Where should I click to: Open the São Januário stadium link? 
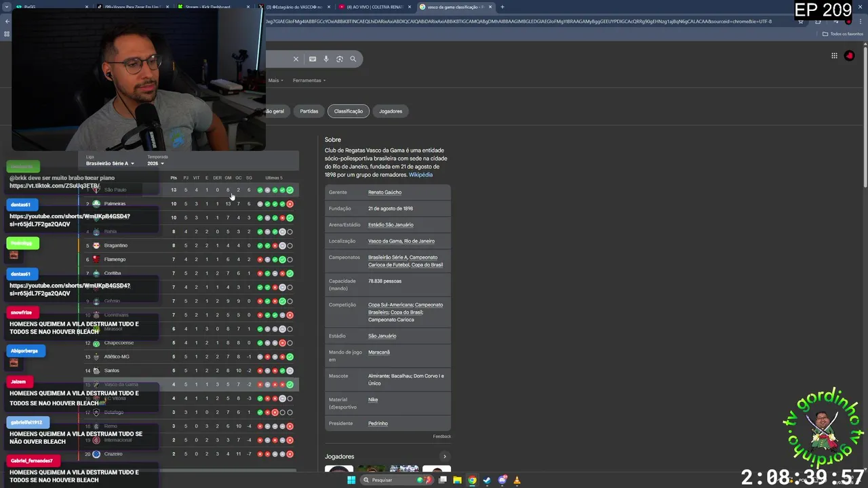pyautogui.click(x=382, y=336)
